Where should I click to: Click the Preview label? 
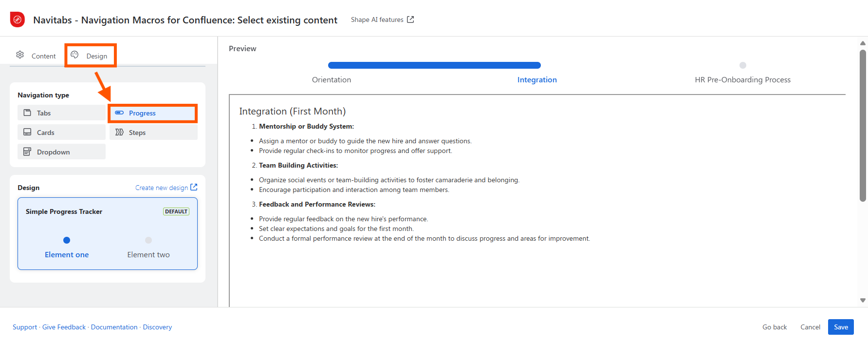242,49
